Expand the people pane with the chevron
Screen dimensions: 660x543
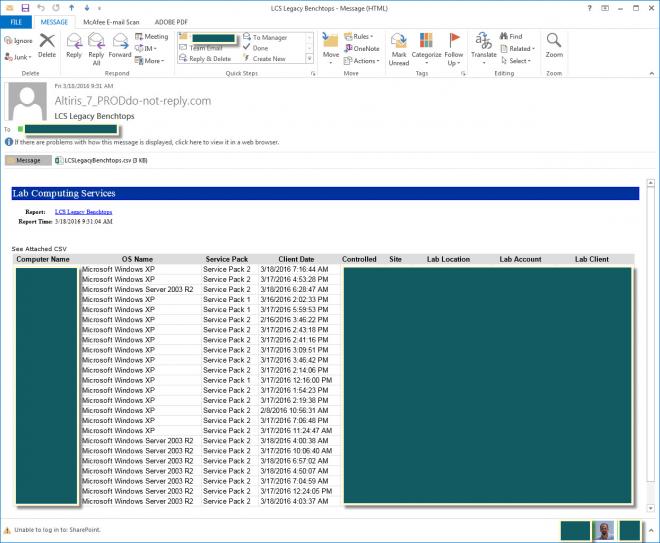pyautogui.click(x=651, y=530)
